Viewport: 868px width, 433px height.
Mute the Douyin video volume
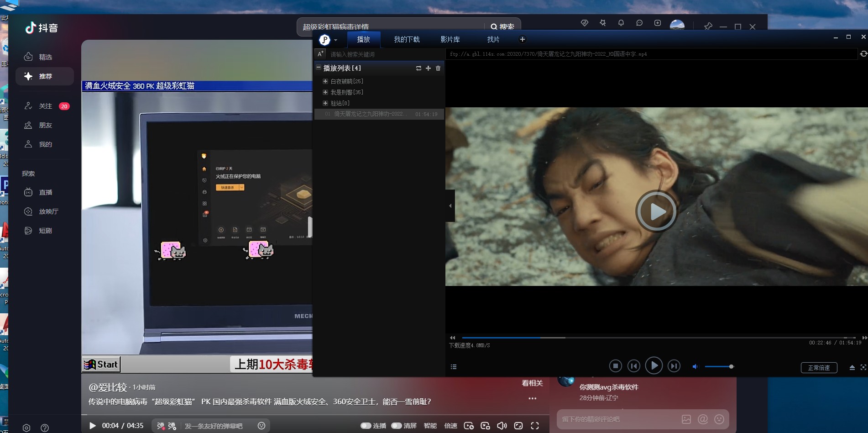(502, 426)
